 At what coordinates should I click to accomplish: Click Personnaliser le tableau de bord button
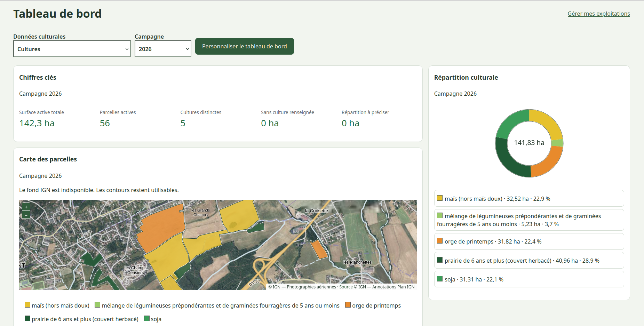245,46
